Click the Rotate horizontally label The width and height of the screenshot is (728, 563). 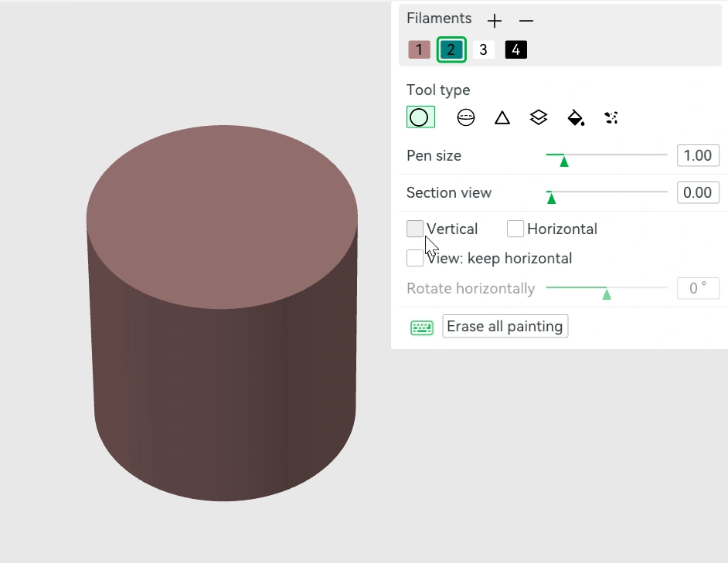(x=471, y=289)
